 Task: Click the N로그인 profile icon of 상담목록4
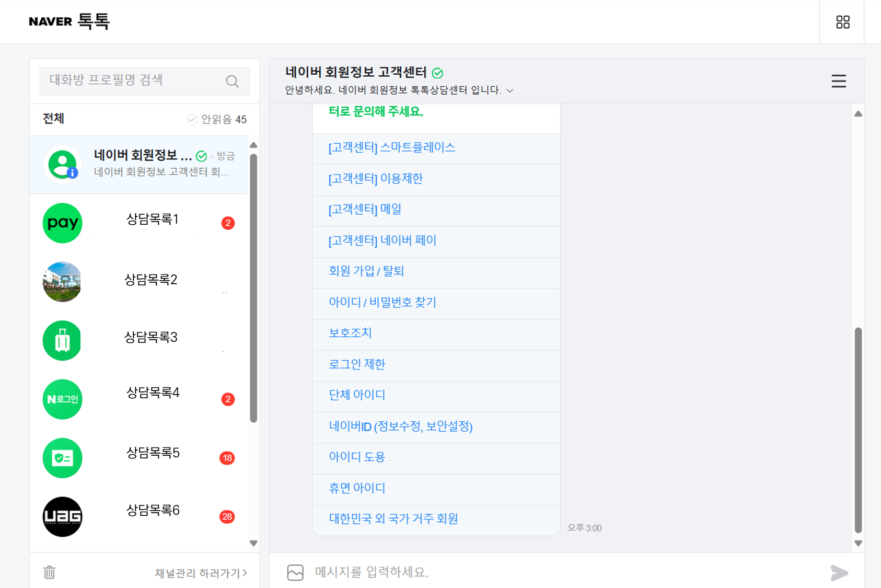[x=62, y=399]
